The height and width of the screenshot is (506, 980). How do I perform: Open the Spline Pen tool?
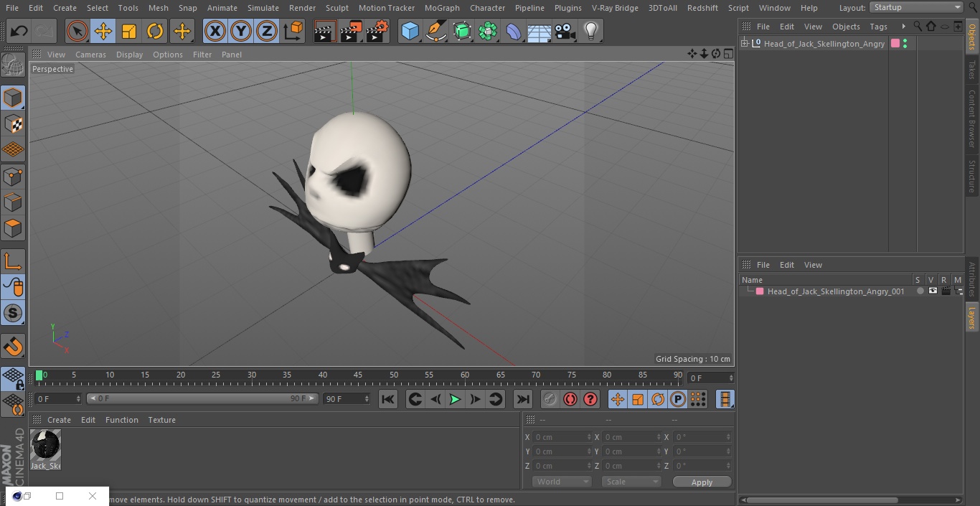[436, 32]
